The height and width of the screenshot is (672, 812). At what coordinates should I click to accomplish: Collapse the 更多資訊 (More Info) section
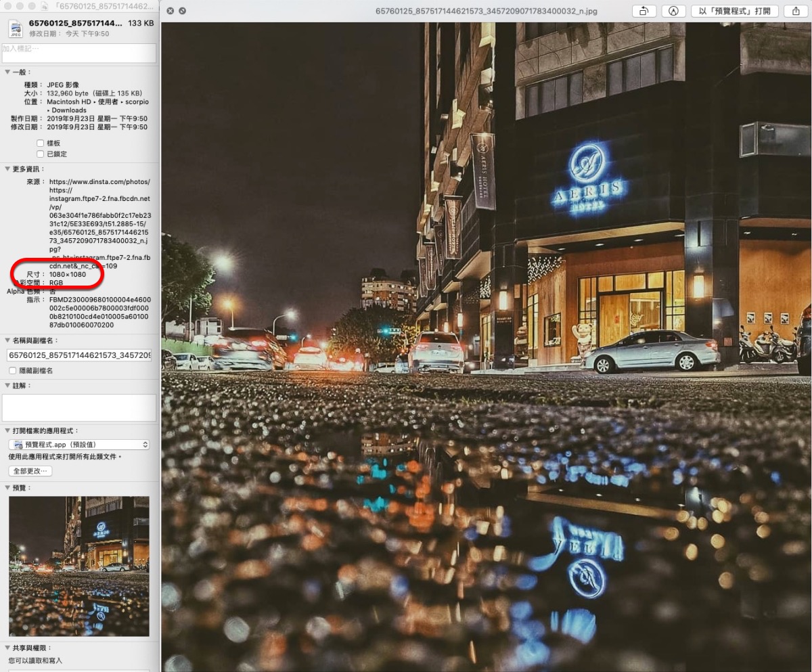pos(7,169)
